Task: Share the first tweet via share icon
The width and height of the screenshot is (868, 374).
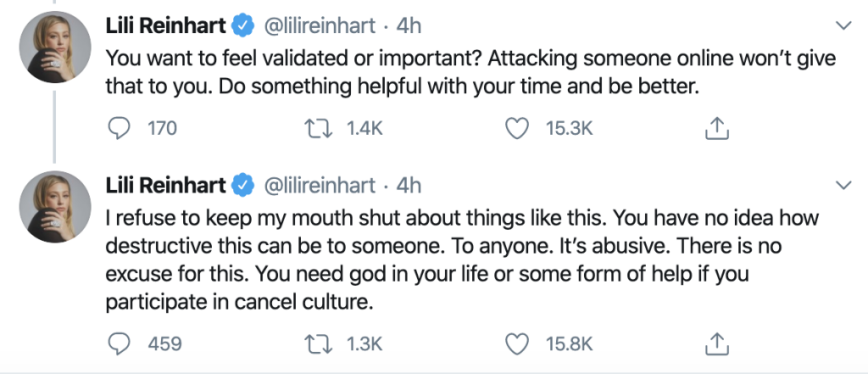Action: coord(717,128)
